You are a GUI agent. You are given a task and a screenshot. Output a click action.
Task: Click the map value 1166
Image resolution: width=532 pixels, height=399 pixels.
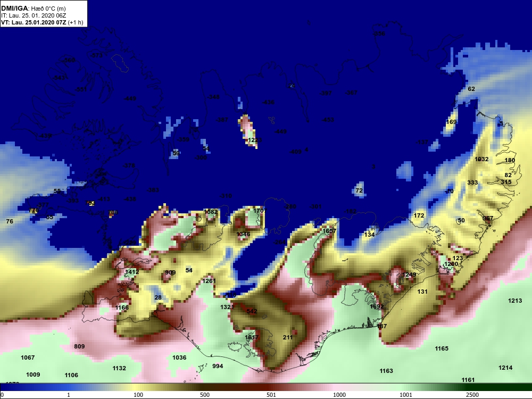[122, 307]
